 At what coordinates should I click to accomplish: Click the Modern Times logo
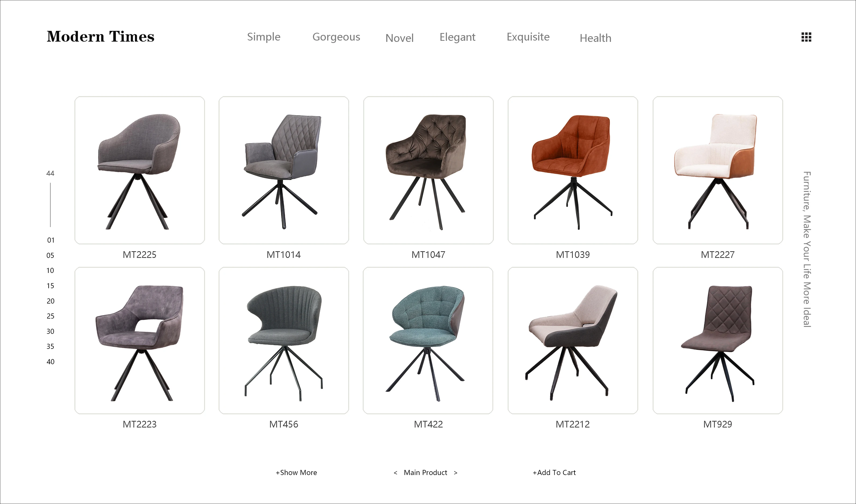tap(101, 37)
